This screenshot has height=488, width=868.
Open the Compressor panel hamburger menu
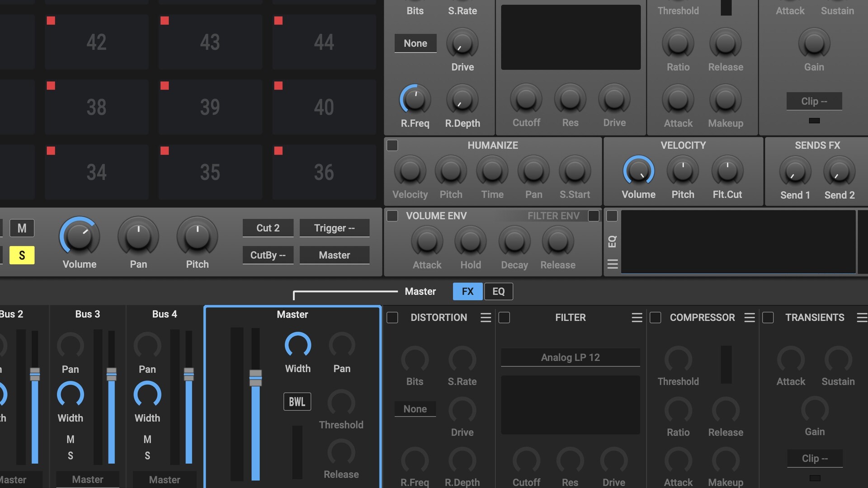click(749, 318)
